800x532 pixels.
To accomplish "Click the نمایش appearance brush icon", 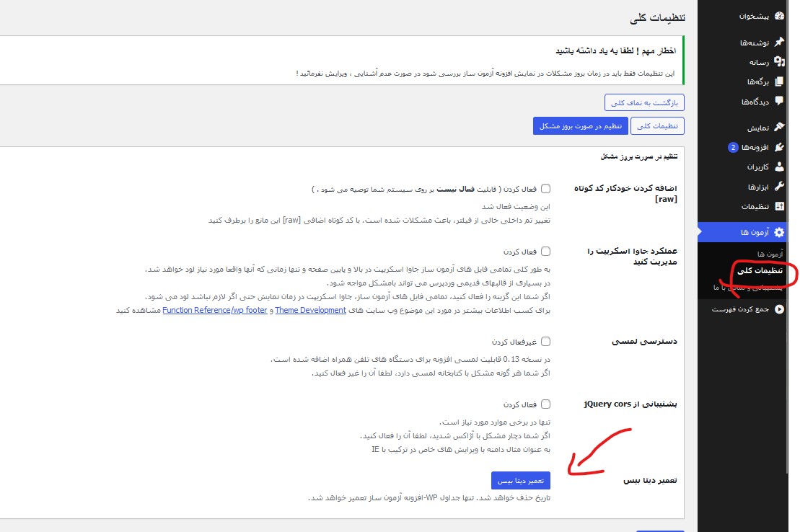I will pos(779,128).
